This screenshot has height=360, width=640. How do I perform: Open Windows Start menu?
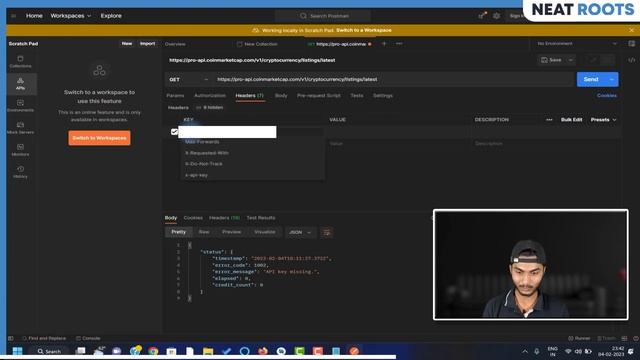coord(18,351)
